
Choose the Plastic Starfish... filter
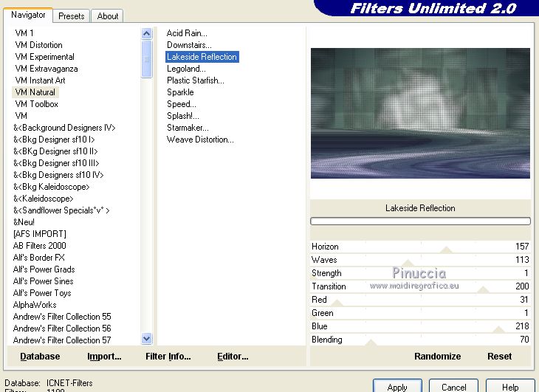(x=195, y=80)
